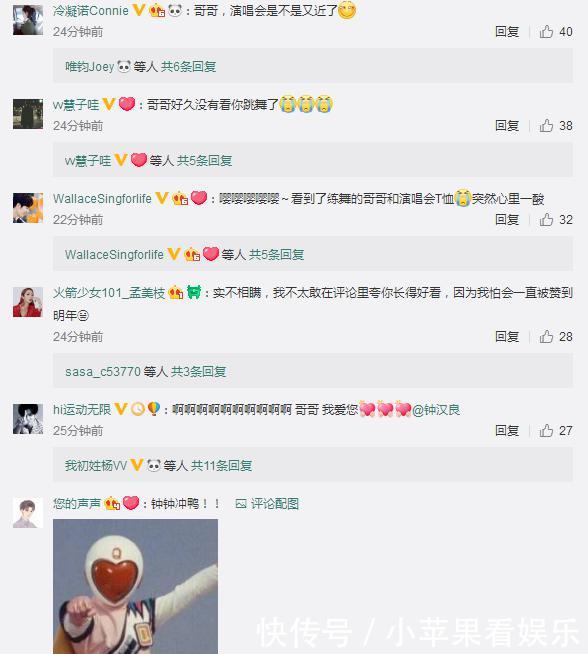Click hi运动无限's profile avatar

[28, 419]
